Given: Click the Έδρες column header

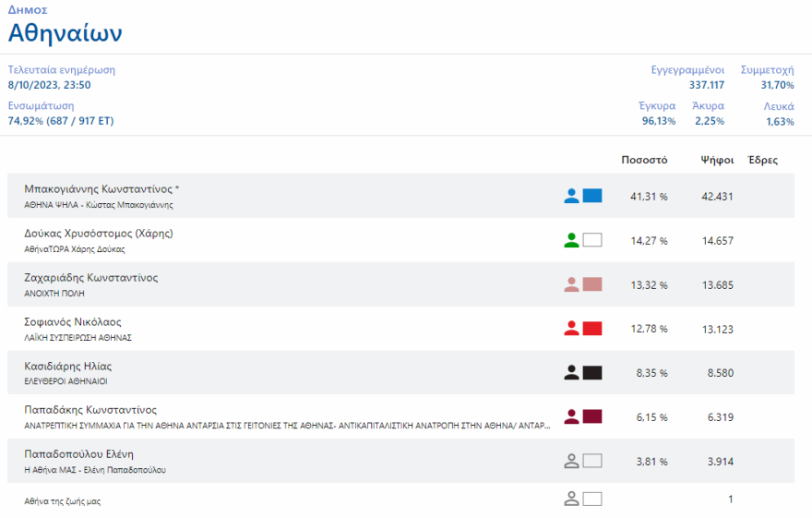Looking at the screenshot, I should pos(762,160).
